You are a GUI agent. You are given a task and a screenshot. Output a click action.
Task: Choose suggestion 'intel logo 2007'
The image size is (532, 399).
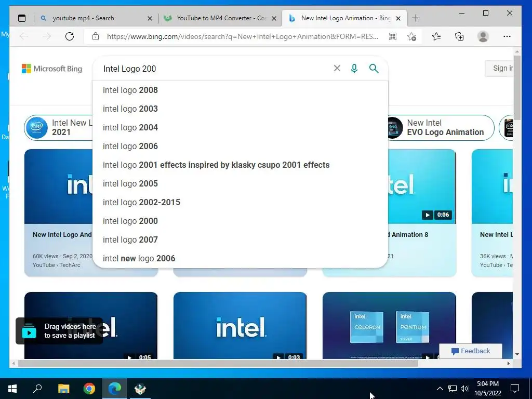pyautogui.click(x=240, y=240)
